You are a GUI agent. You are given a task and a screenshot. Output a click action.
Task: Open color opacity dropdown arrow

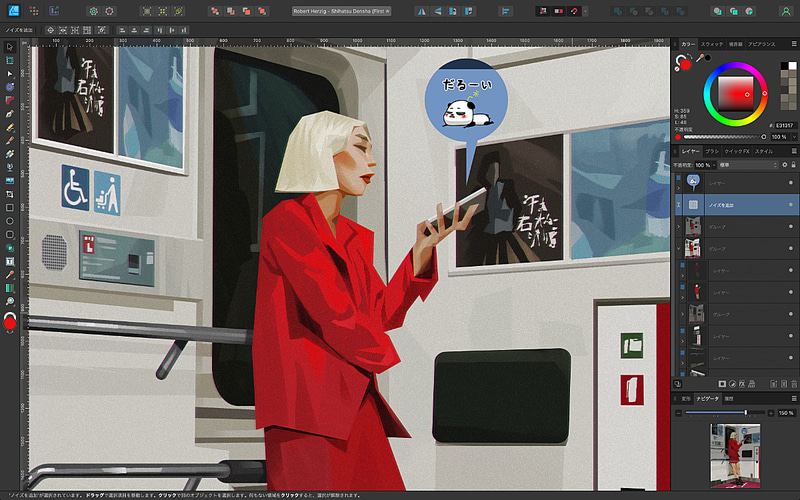(794, 137)
